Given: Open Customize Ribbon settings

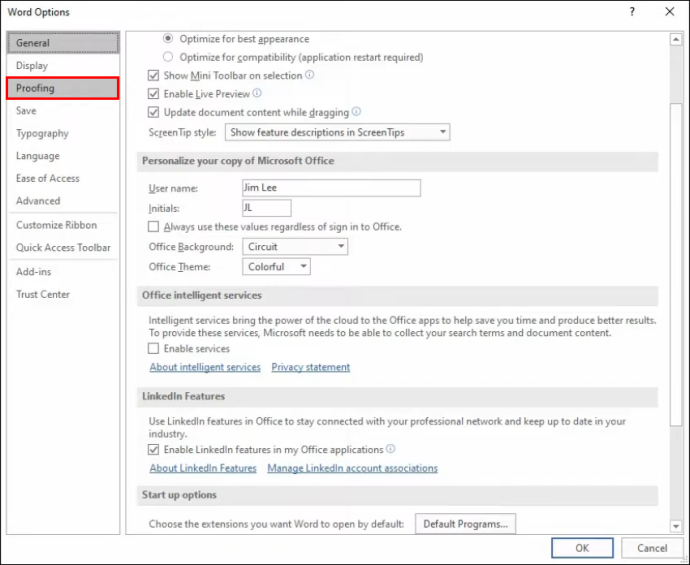Looking at the screenshot, I should (x=63, y=225).
